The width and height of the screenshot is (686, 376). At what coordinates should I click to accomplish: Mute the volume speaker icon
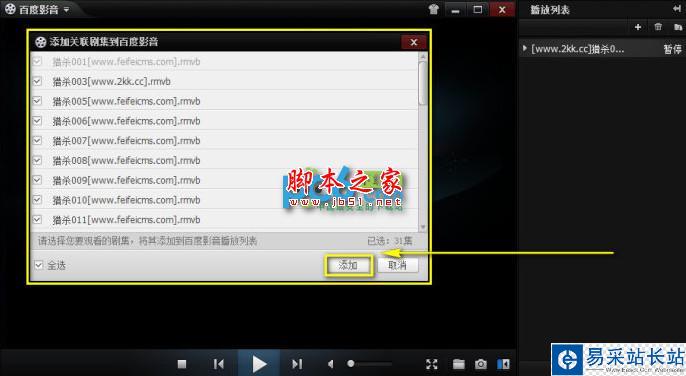331,364
